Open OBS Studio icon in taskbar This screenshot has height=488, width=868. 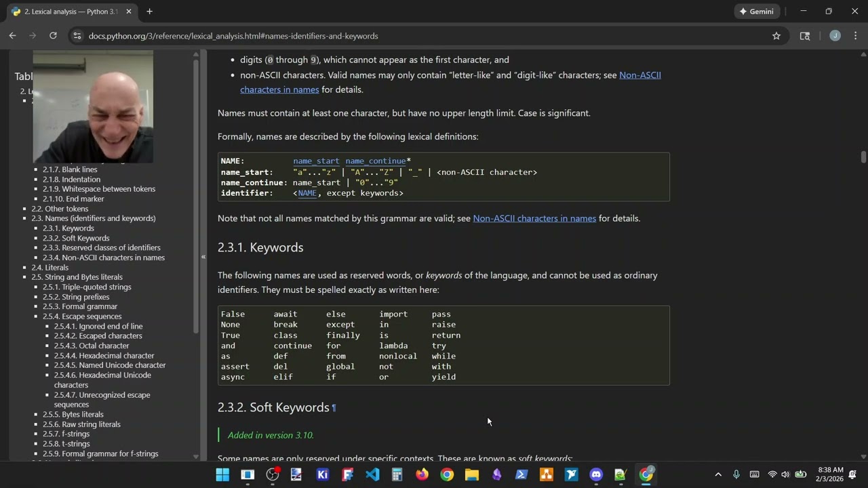click(273, 474)
